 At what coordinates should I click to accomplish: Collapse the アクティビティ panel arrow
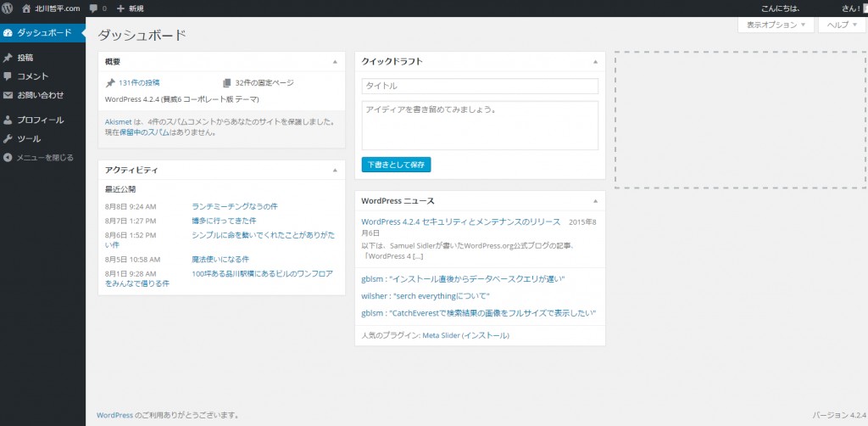pyautogui.click(x=335, y=171)
